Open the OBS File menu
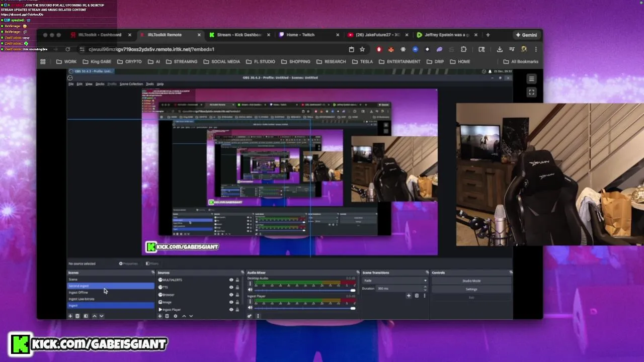The image size is (644, 362). pyautogui.click(x=71, y=84)
